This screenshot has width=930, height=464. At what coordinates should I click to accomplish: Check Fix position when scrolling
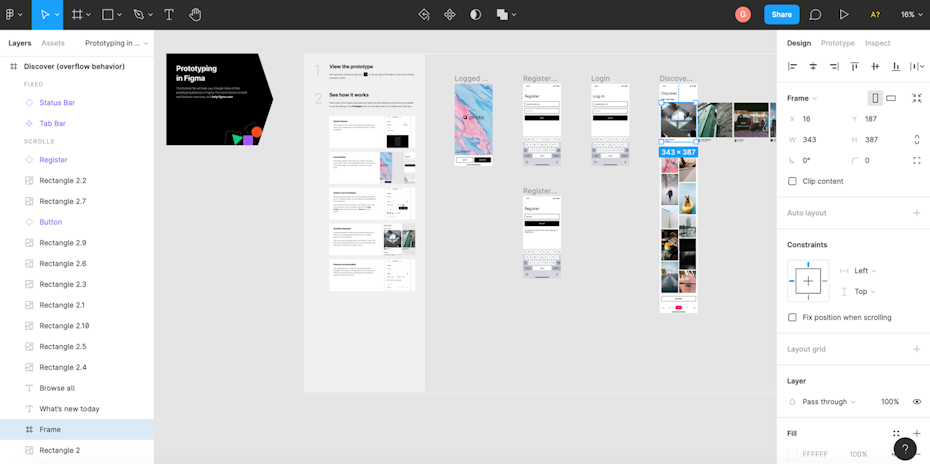click(x=793, y=317)
